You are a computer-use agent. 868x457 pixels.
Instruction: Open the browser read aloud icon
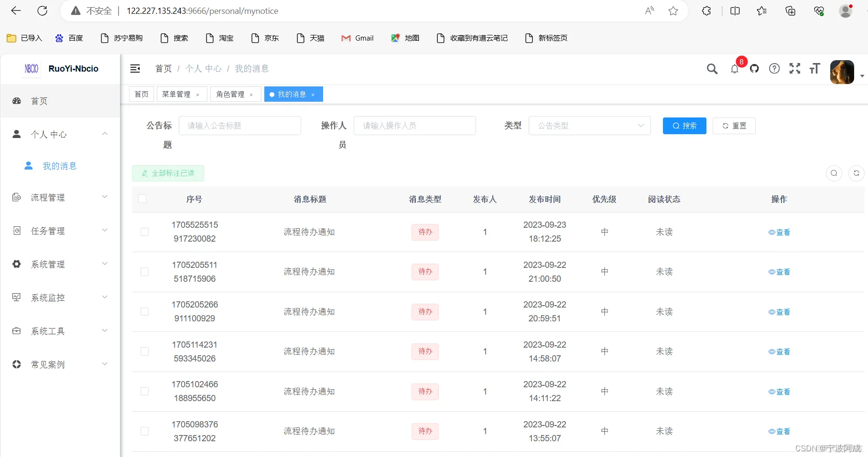(650, 11)
